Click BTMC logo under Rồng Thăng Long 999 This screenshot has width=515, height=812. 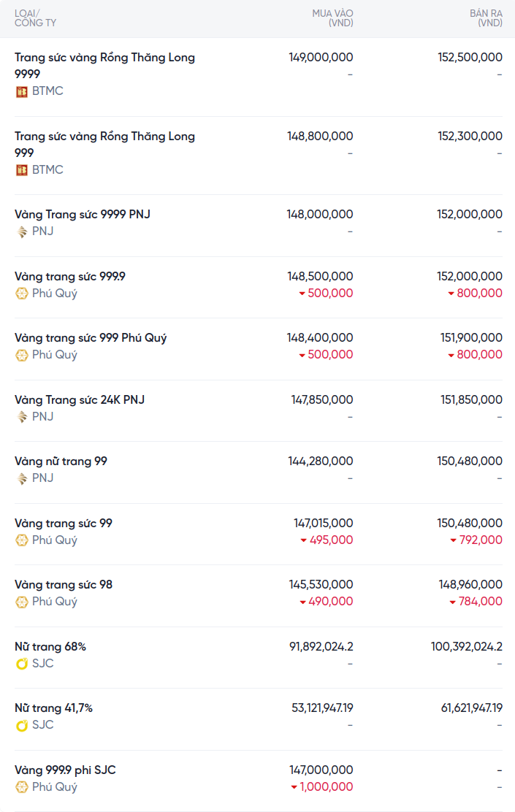tap(22, 170)
